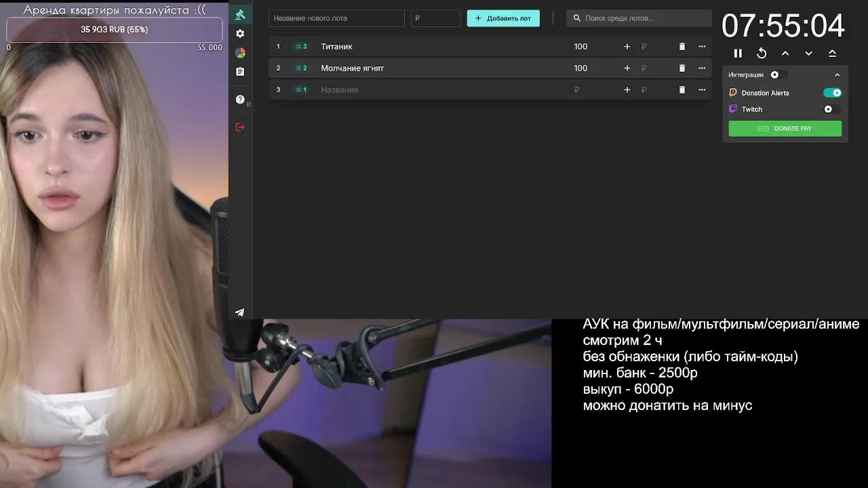Screen dimensions: 868x488
Task: Open more options for Титаник
Action: point(702,47)
